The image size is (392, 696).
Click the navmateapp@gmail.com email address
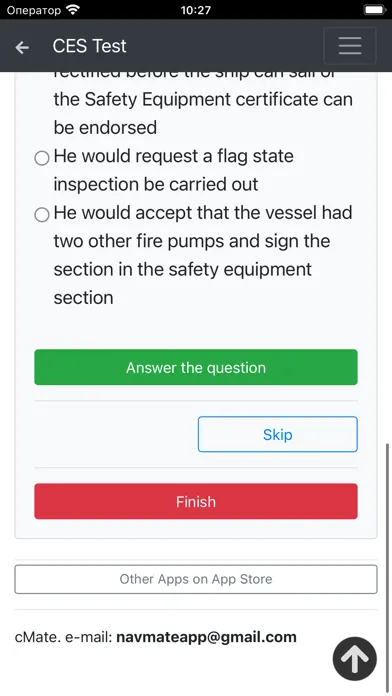pos(206,637)
